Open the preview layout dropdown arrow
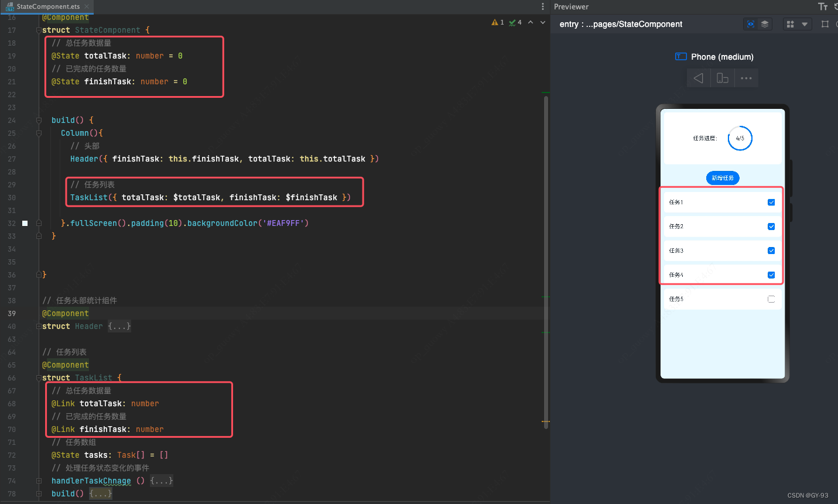 click(805, 24)
